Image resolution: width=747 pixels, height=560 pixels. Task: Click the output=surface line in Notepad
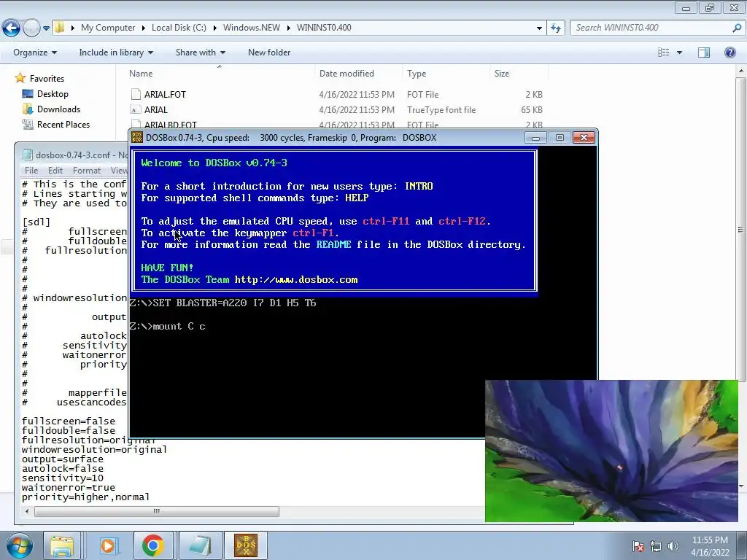(63, 459)
